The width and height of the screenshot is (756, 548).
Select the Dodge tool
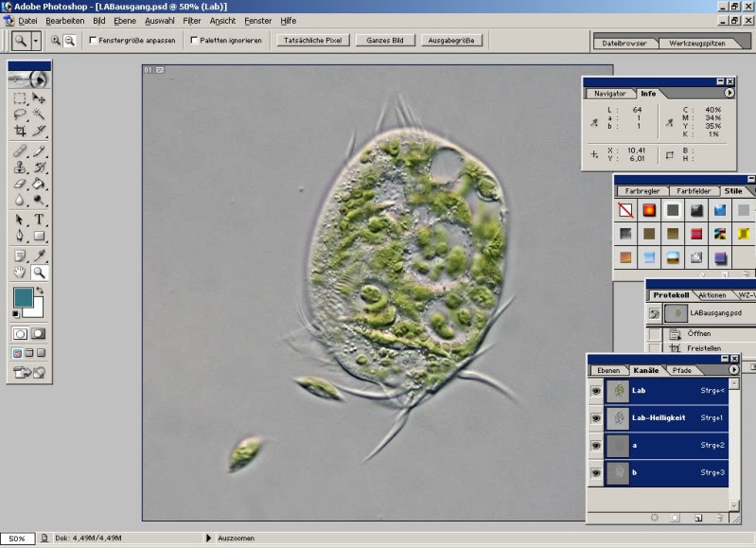coord(39,200)
